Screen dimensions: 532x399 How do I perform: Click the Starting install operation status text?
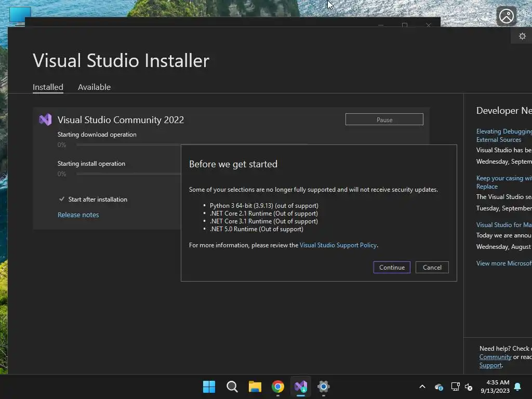click(x=91, y=164)
